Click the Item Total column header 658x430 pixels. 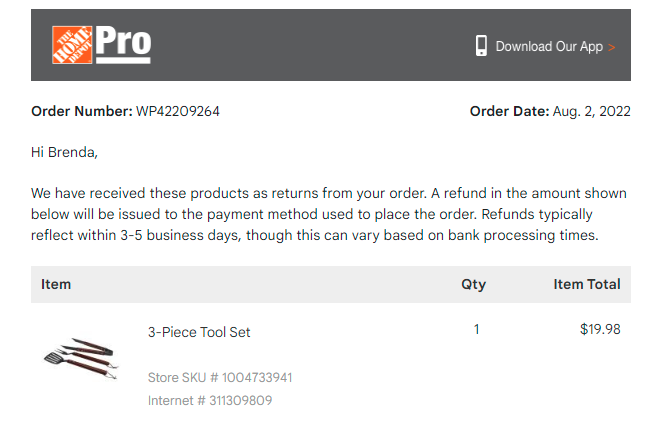click(x=587, y=284)
